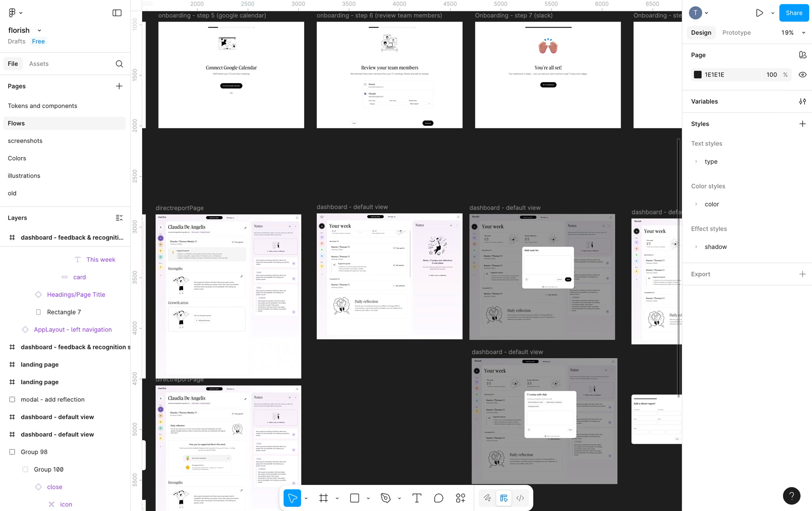The height and width of the screenshot is (511, 812).
Task: Open Frame tool options dropdown arrow
Action: click(337, 498)
